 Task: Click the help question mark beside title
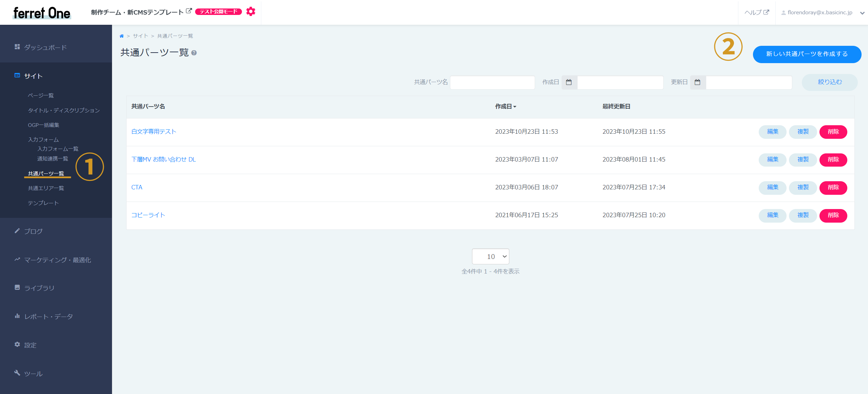point(194,53)
